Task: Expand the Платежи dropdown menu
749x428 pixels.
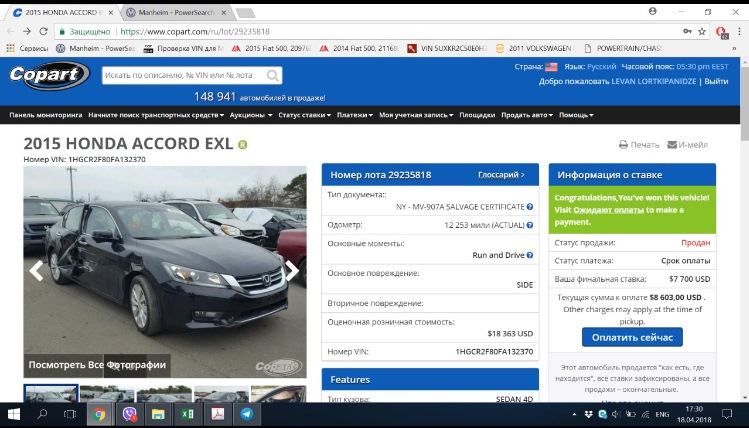Action: (354, 115)
